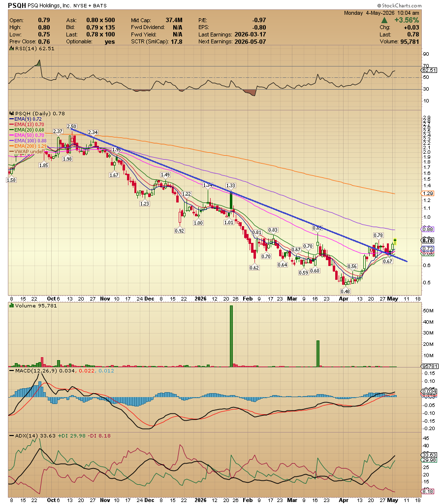Select the PSQH ticker symbol in title
This screenshot has width=443, height=504.
17,5
